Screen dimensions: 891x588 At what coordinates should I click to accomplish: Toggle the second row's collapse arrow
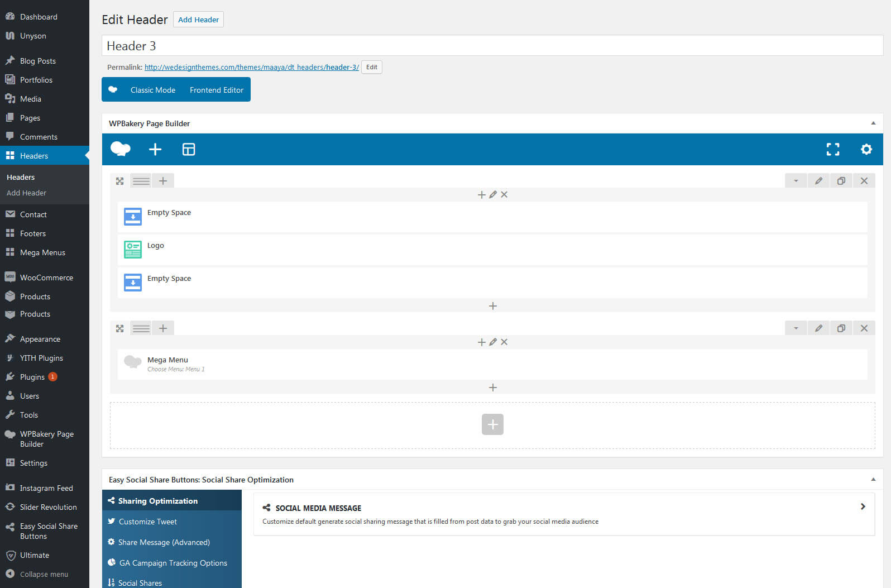coord(796,328)
